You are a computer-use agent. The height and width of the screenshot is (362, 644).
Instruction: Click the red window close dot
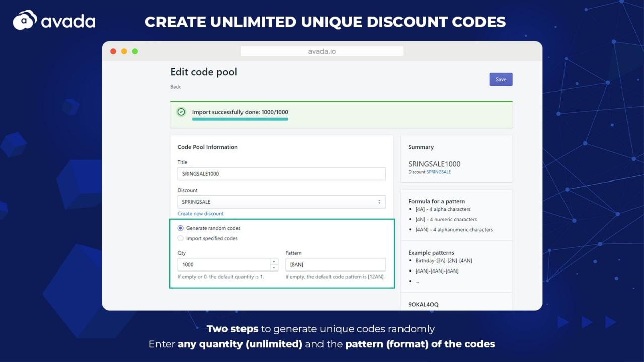pyautogui.click(x=113, y=51)
